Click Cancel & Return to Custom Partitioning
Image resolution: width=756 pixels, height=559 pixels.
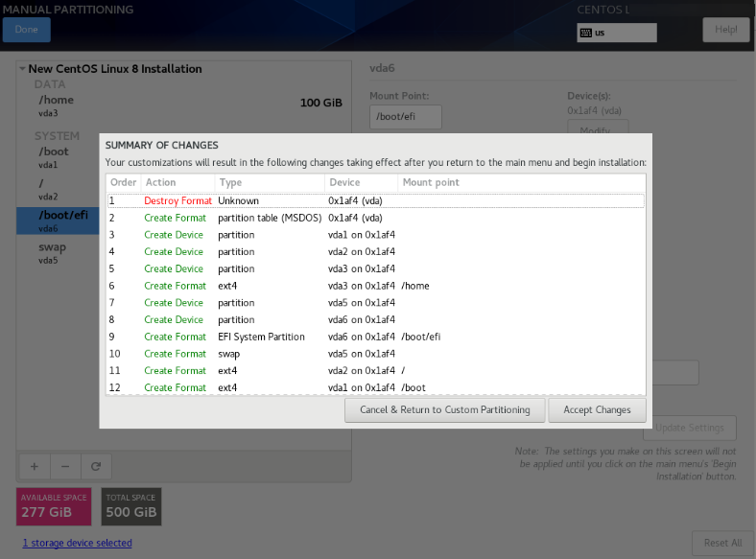click(444, 410)
